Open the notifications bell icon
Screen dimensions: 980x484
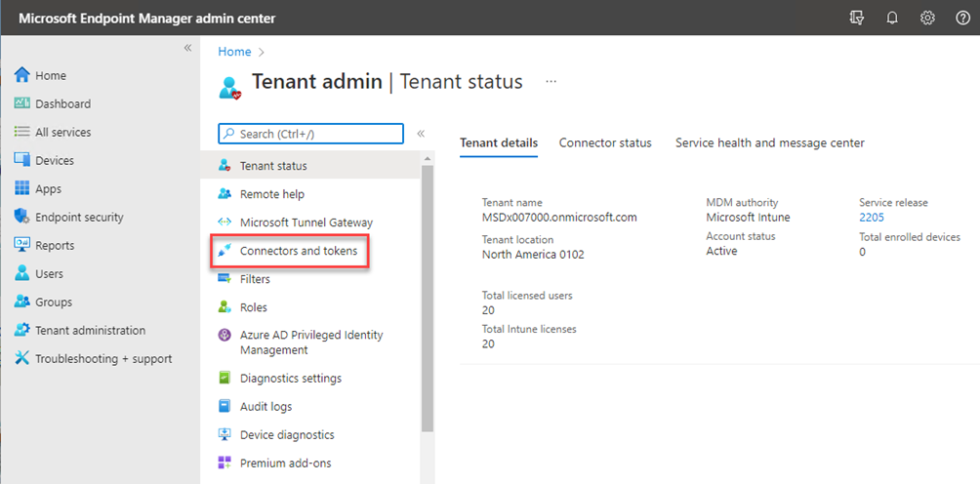point(892,19)
